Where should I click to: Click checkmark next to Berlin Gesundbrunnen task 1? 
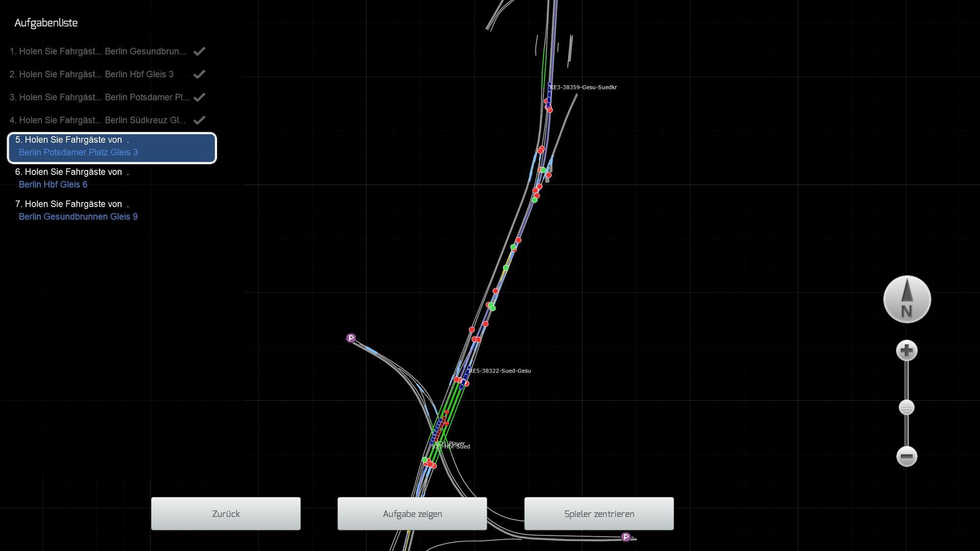pyautogui.click(x=199, y=51)
